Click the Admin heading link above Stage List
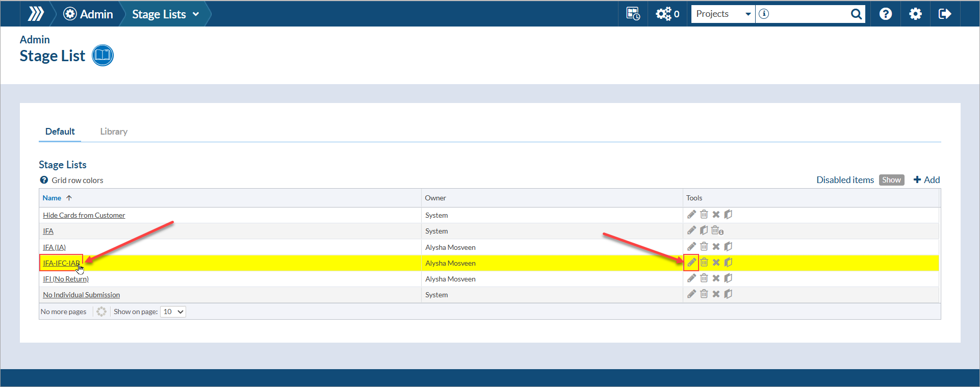This screenshot has width=980, height=387. click(x=35, y=40)
